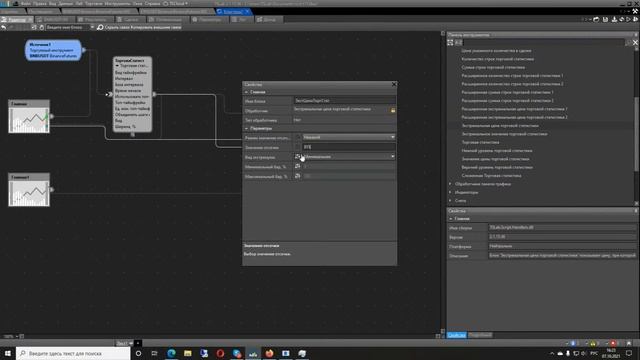Open the Нижний mode dropdown
640x360 pixels.
[x=349, y=137]
